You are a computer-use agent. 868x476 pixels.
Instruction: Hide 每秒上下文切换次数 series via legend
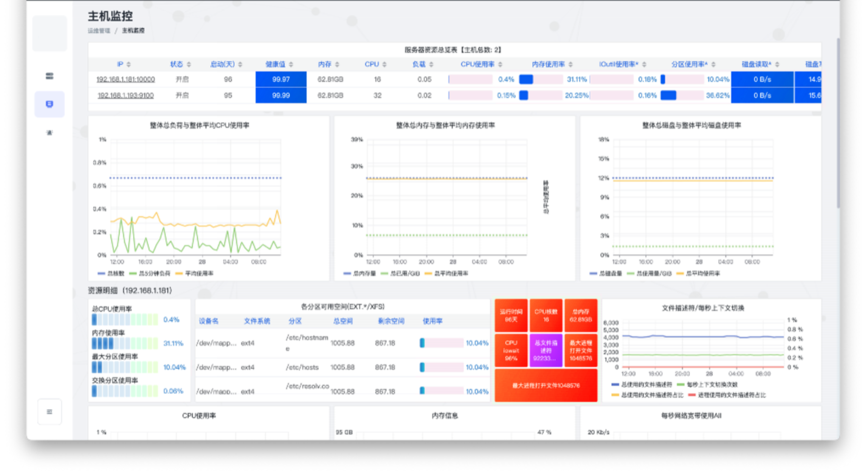click(x=707, y=385)
